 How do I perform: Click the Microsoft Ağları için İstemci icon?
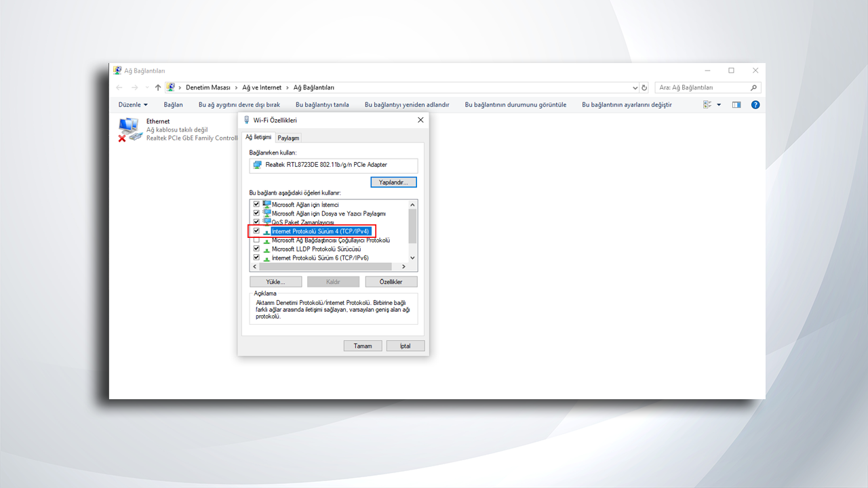tap(267, 205)
